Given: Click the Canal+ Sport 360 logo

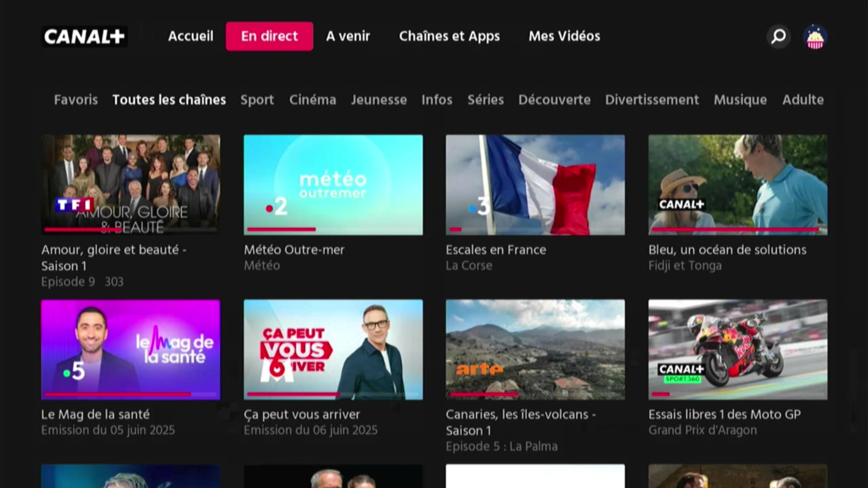Looking at the screenshot, I should point(682,373).
